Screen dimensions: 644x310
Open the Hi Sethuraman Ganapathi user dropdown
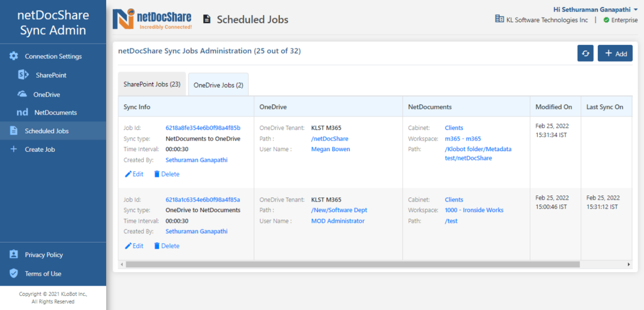pos(595,9)
